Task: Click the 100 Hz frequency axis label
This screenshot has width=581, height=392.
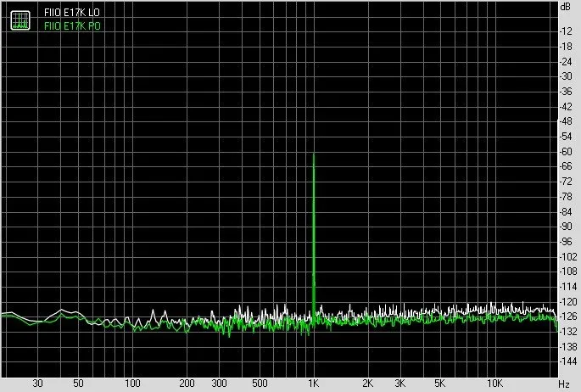Action: coord(132,384)
